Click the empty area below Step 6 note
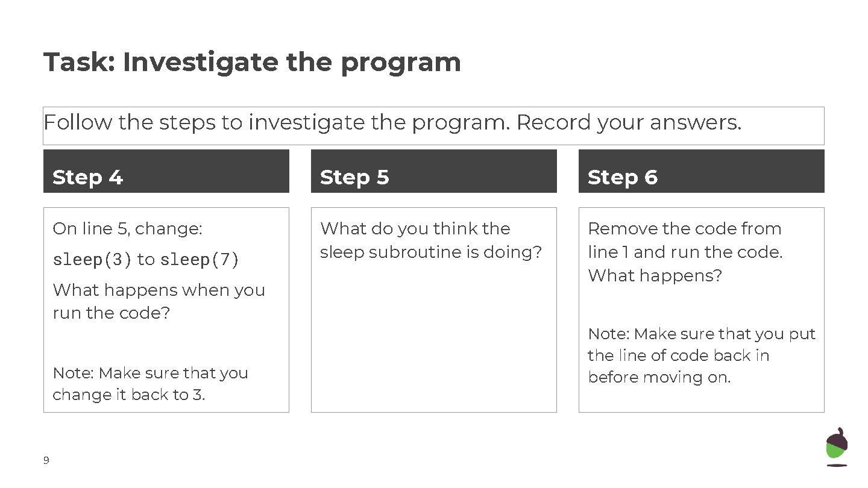The height and width of the screenshot is (488, 868). [701, 399]
